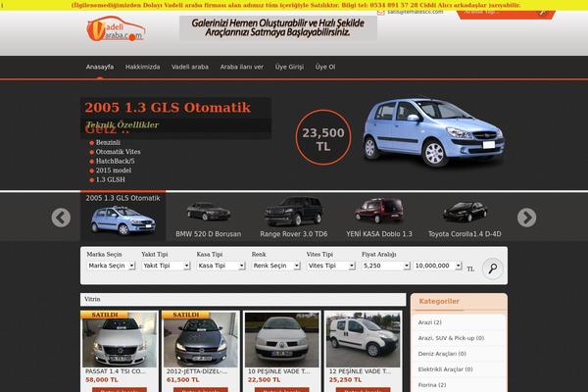Click the 23,500 TL price circle
588x392 pixels.
(323, 137)
